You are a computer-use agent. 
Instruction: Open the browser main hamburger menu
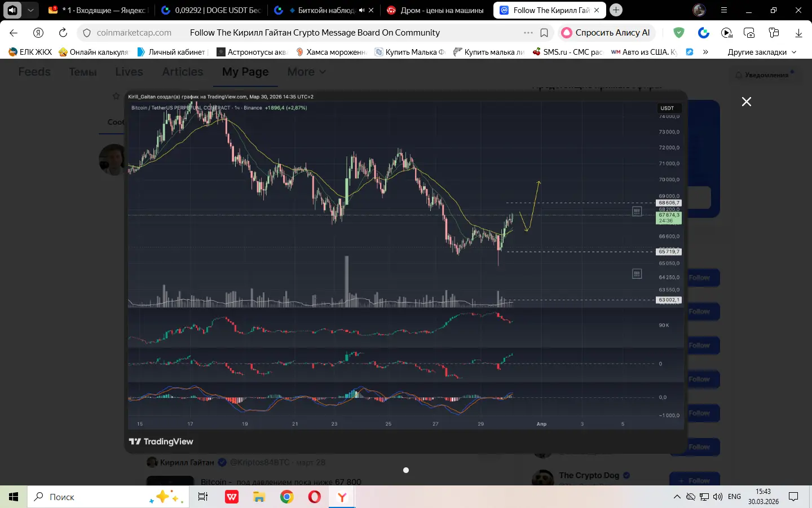tap(724, 10)
